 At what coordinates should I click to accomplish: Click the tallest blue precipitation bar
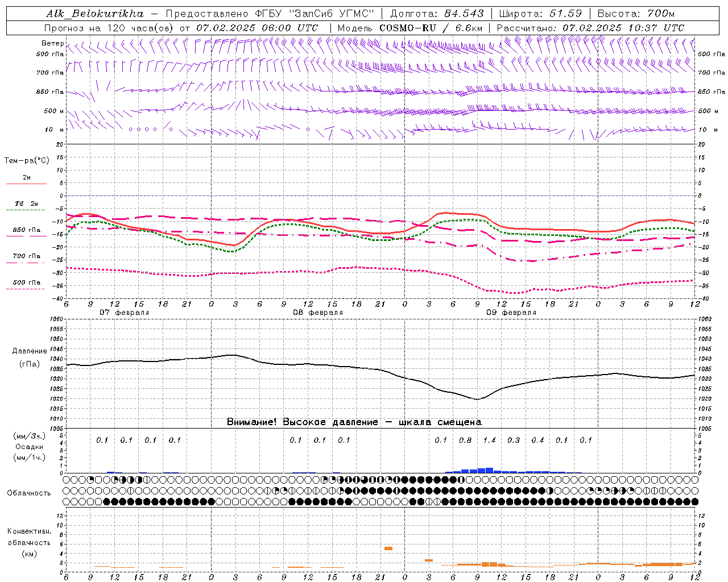pos(489,470)
